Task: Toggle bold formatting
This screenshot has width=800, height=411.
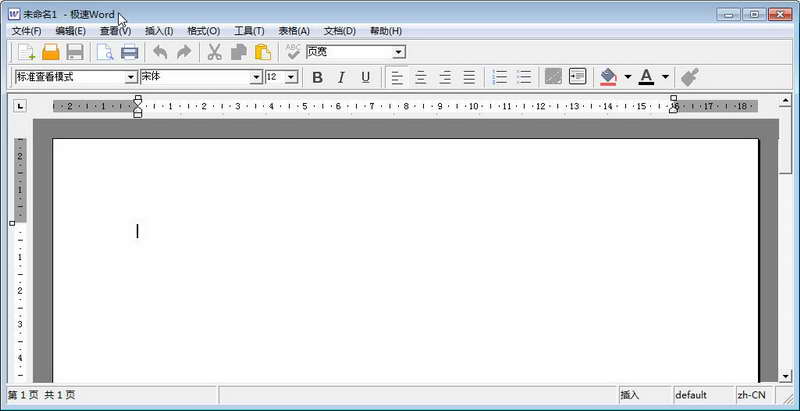Action: tap(317, 78)
